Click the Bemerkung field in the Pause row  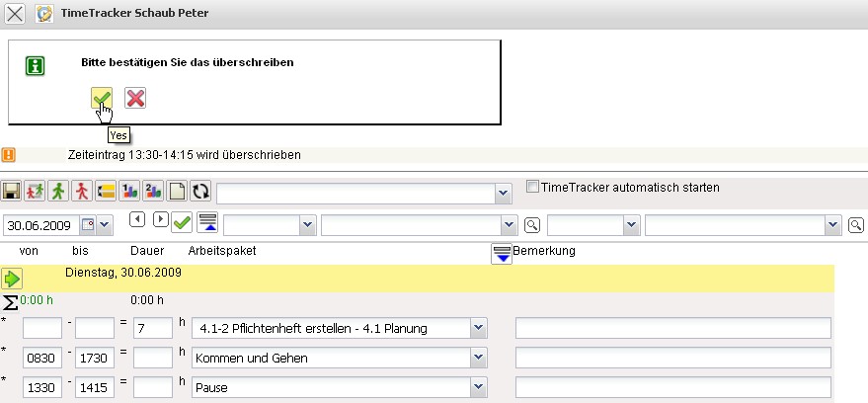[672, 388]
